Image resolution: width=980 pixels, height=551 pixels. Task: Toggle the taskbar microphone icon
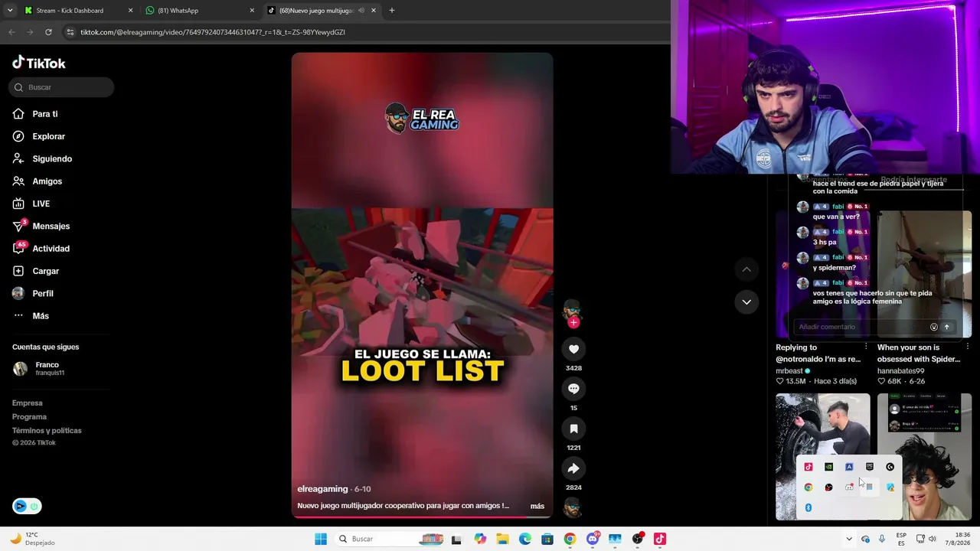coord(882,539)
